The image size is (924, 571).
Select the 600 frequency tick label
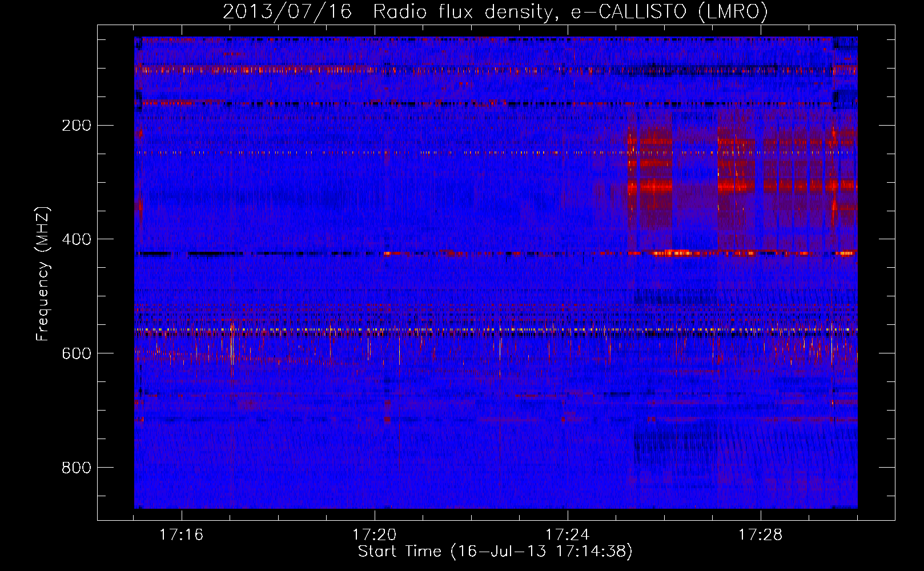(x=77, y=353)
